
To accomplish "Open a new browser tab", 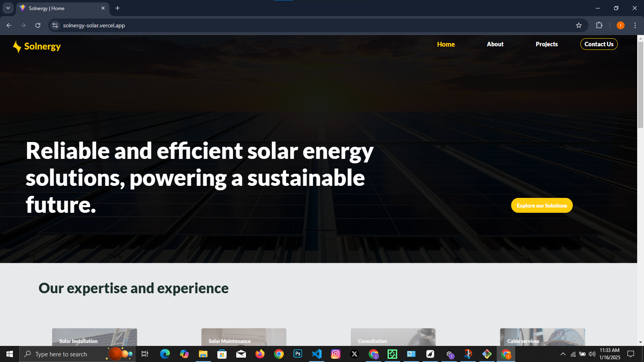I will coord(118,8).
